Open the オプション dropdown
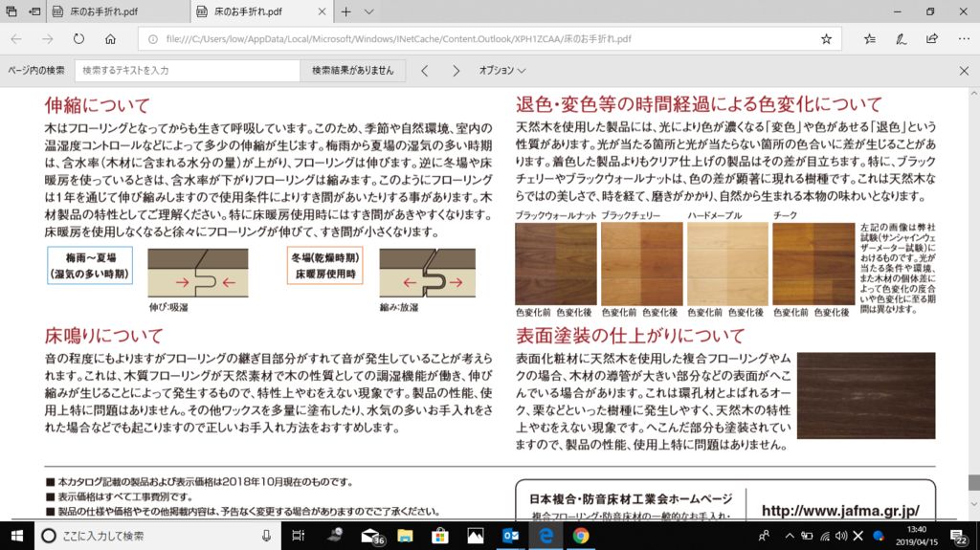This screenshot has width=980, height=550. pyautogui.click(x=501, y=71)
